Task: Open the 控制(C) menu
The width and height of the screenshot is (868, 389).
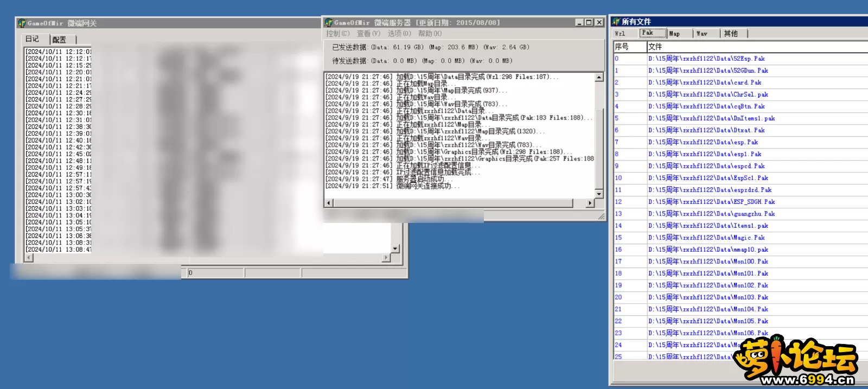Action: (x=338, y=34)
